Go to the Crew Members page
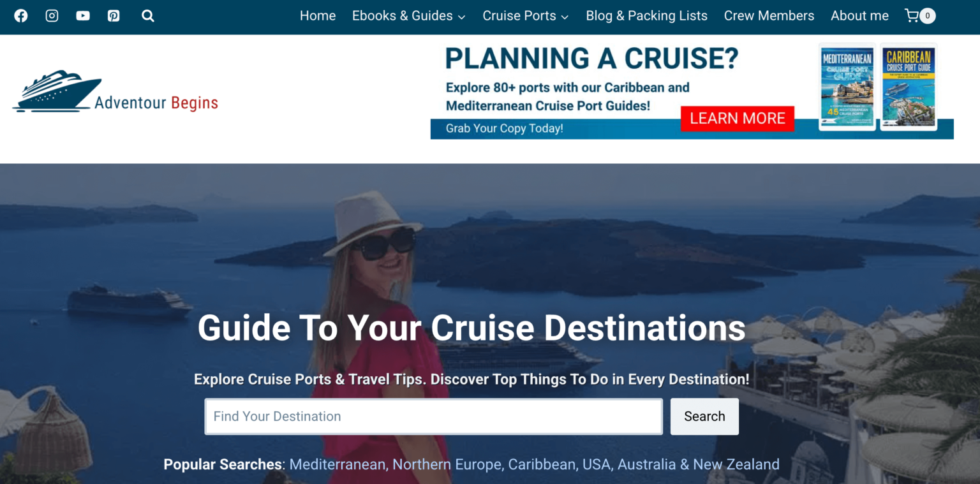This screenshot has width=980, height=484. click(x=769, y=15)
